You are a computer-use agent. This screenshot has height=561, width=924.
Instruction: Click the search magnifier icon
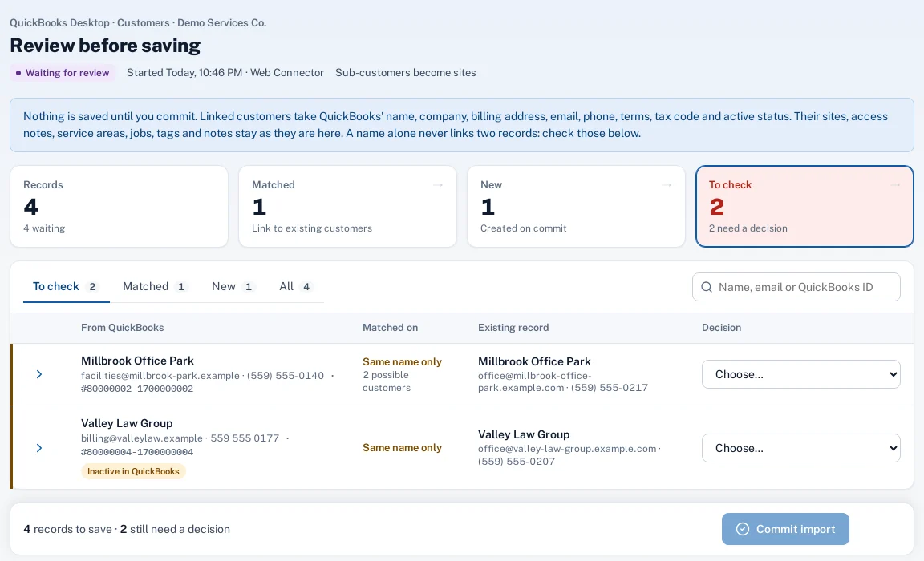pos(706,287)
